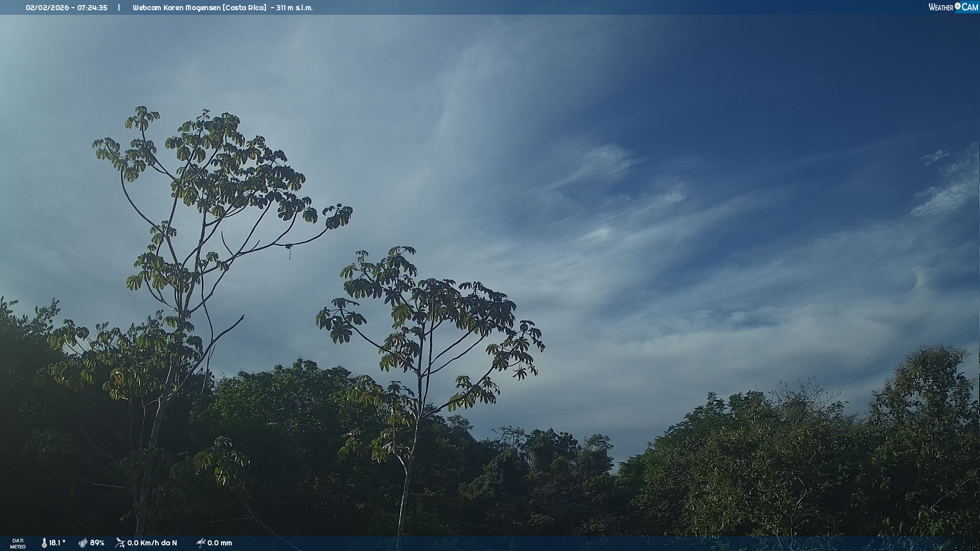Click the [Costa Rica] location text
The image size is (980, 551).
pyautogui.click(x=244, y=8)
